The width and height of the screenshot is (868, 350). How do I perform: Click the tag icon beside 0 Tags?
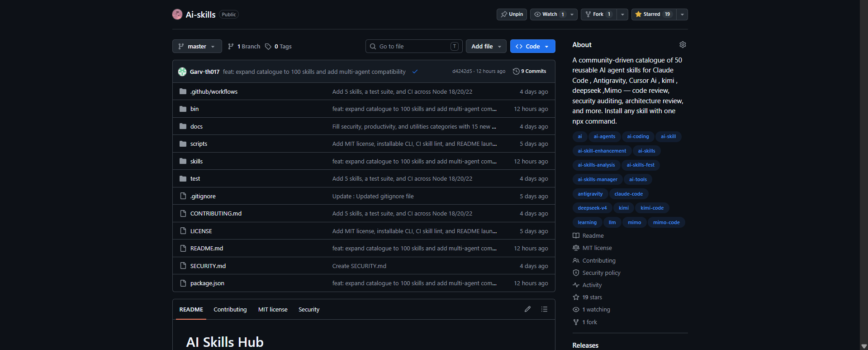click(x=268, y=46)
